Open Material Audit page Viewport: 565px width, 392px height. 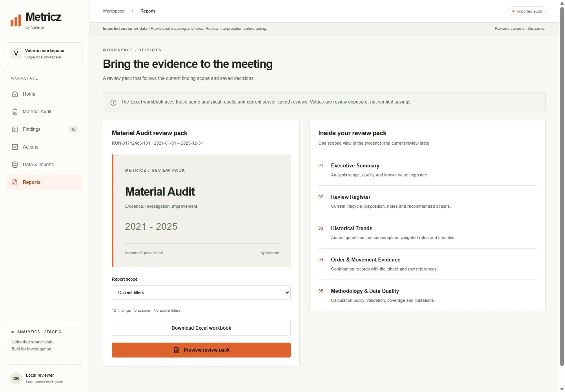click(44, 112)
